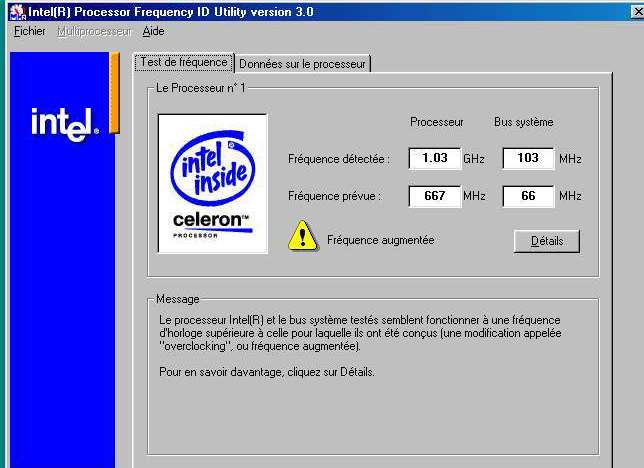The height and width of the screenshot is (468, 644).
Task: Switch to the Test de fréquence tab
Action: (184, 62)
